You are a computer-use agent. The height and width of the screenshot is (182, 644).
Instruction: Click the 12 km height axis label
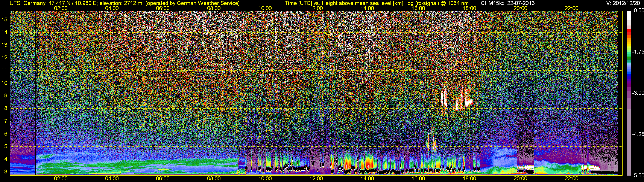point(5,58)
